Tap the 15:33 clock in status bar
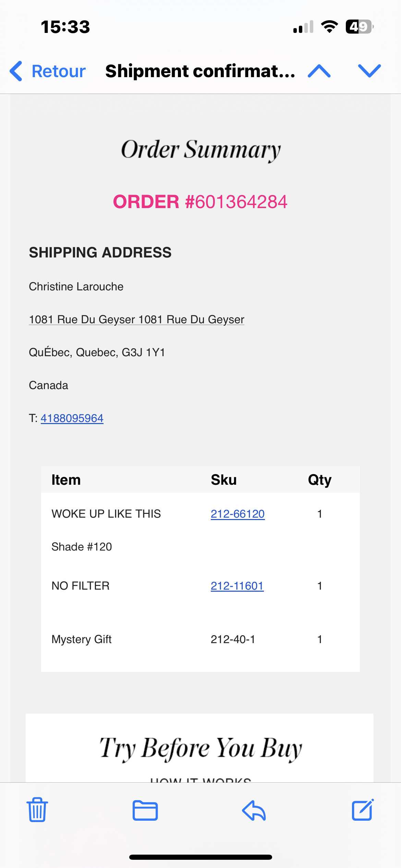Image resolution: width=401 pixels, height=868 pixels. coord(65,27)
